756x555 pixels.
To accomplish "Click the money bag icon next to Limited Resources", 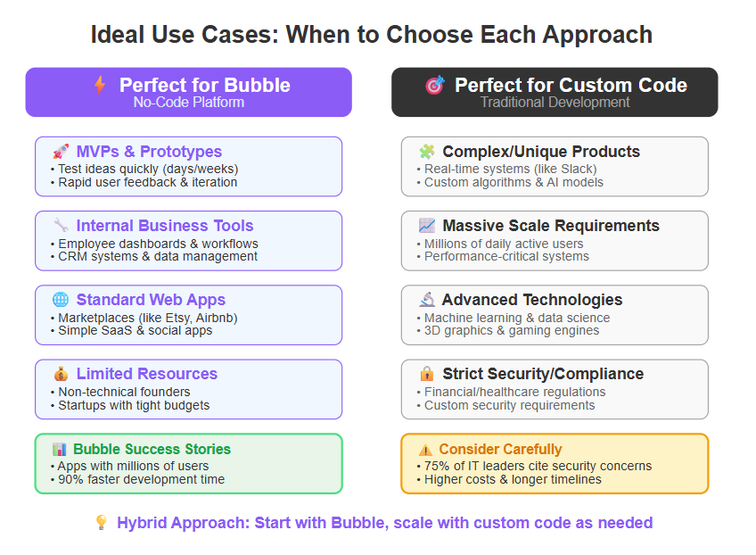I will 61,374.
